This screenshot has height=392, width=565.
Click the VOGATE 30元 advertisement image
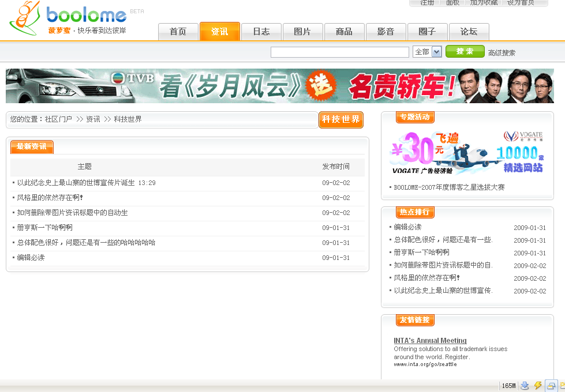click(x=467, y=154)
